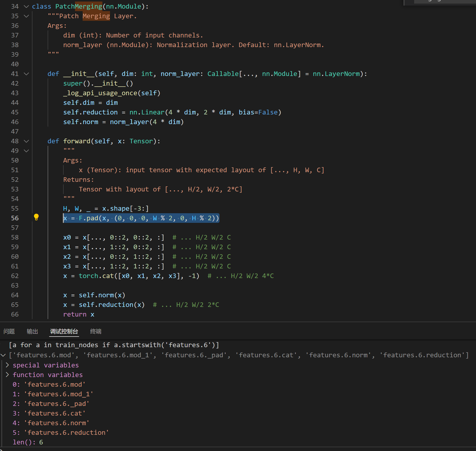The image size is (476, 451).
Task: Collapse the features.6 list result
Action: 3,355
